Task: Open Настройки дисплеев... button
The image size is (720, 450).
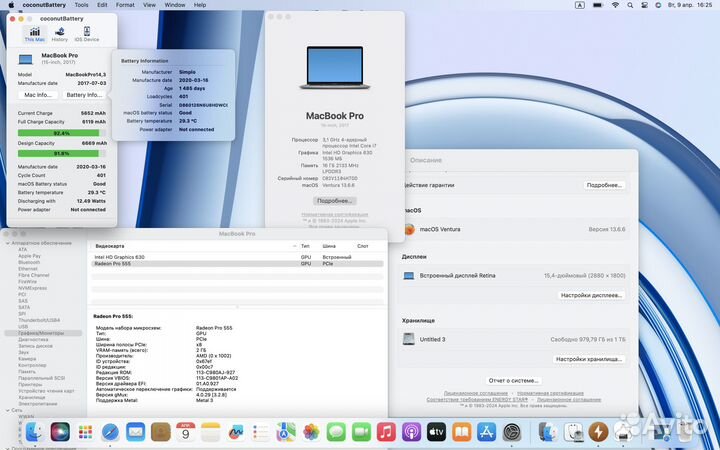Action: tap(591, 295)
